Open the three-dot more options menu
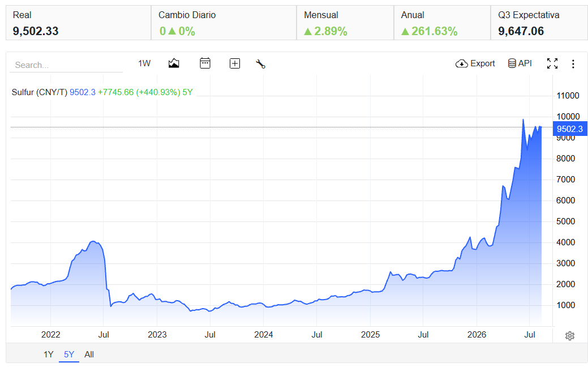The width and height of the screenshot is (588, 367). [x=573, y=64]
